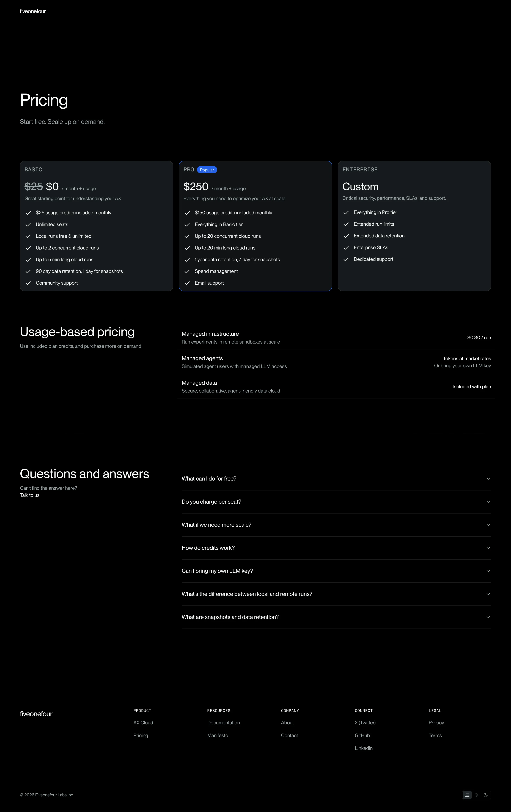Switch to dark theme moon icon
511x812 pixels.
[x=486, y=795]
